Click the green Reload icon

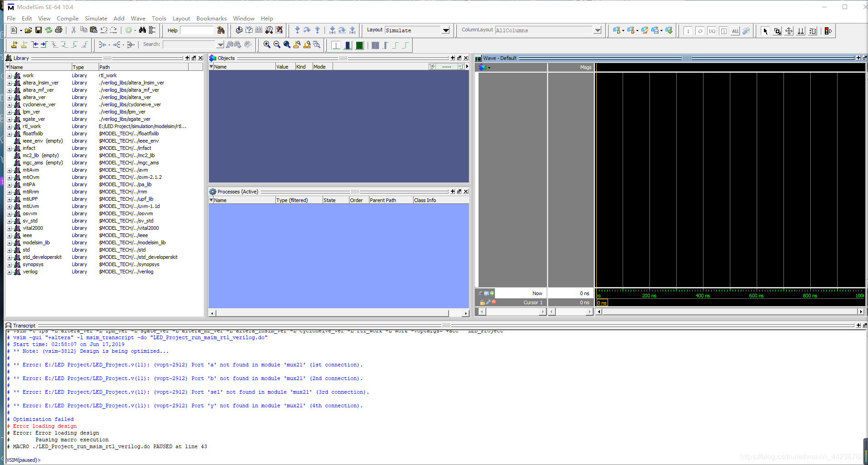pos(48,30)
